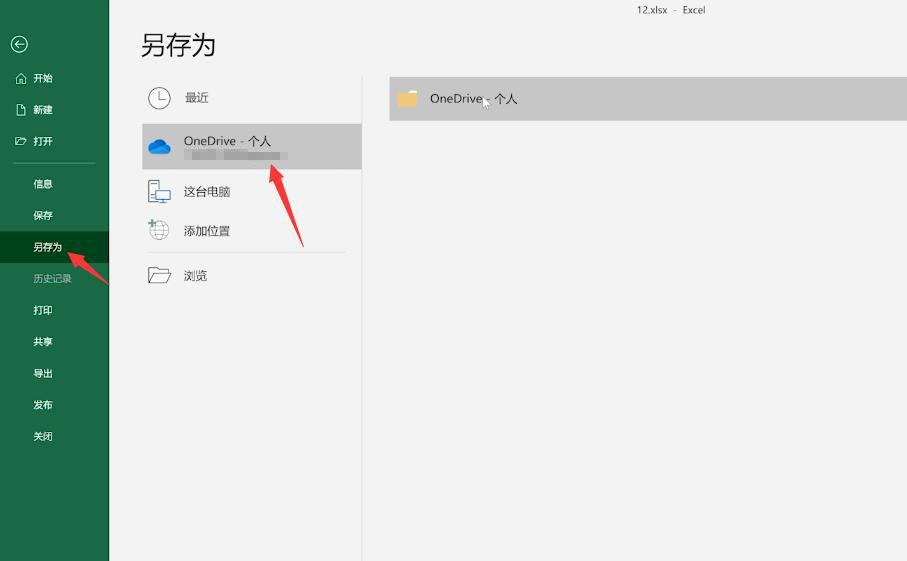Select 发布 in the sidebar
Image resolution: width=907 pixels, height=561 pixels.
point(43,405)
